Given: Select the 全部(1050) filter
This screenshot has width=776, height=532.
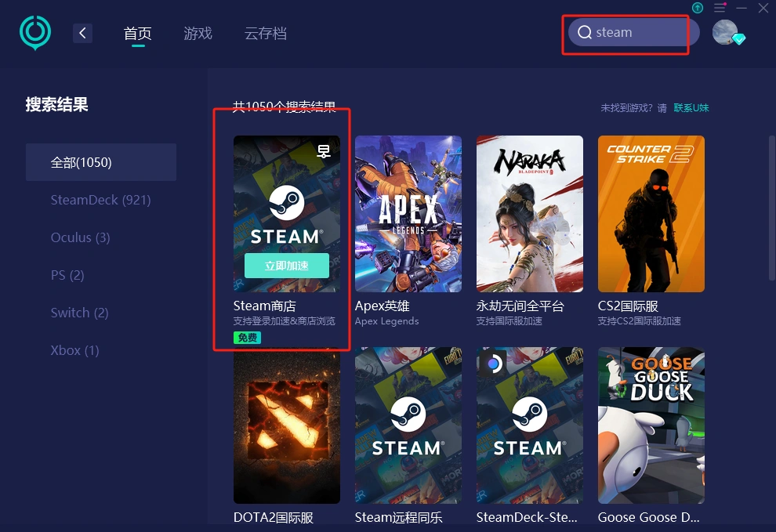Looking at the screenshot, I should point(101,162).
